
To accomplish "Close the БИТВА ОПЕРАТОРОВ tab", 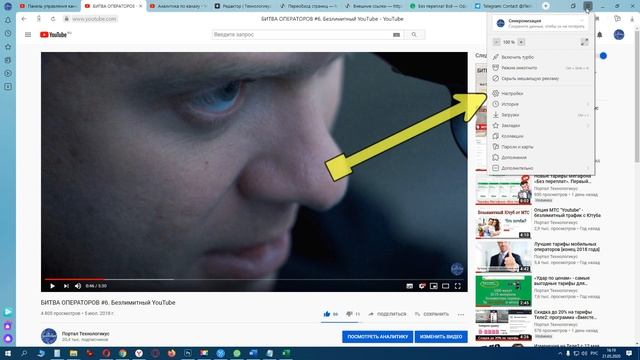I will pyautogui.click(x=140, y=6).
